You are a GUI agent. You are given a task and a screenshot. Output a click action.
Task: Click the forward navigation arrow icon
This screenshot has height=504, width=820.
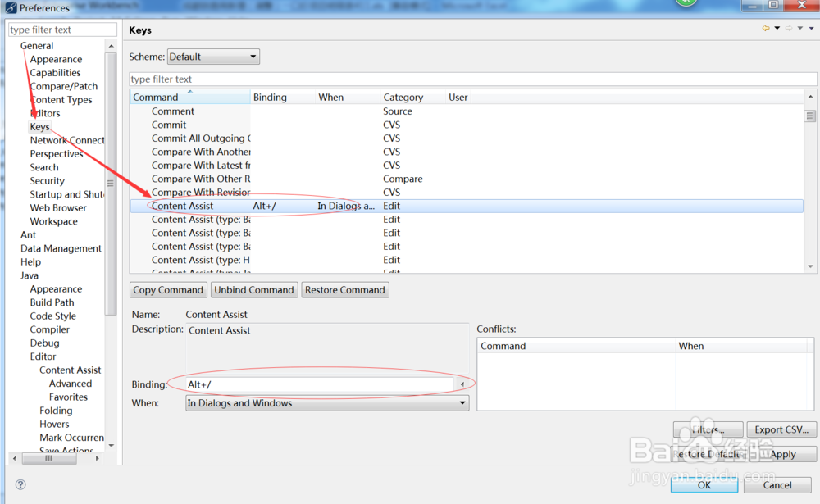[789, 28]
